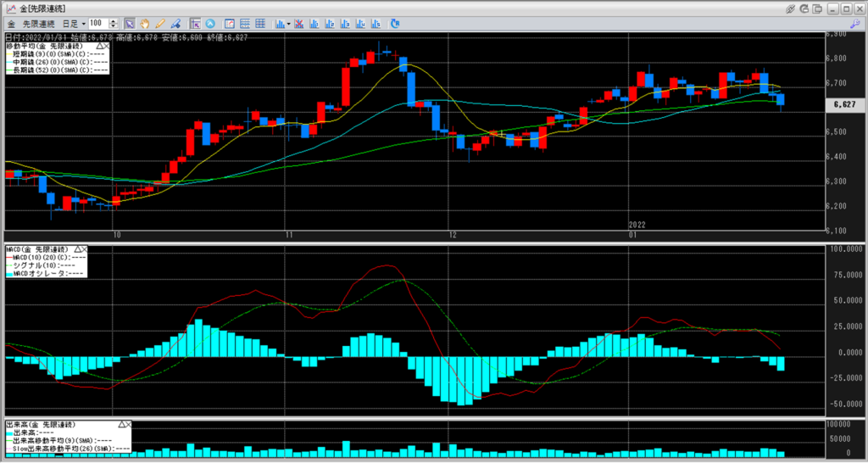Toggle the horizontal list display icon

(244, 23)
